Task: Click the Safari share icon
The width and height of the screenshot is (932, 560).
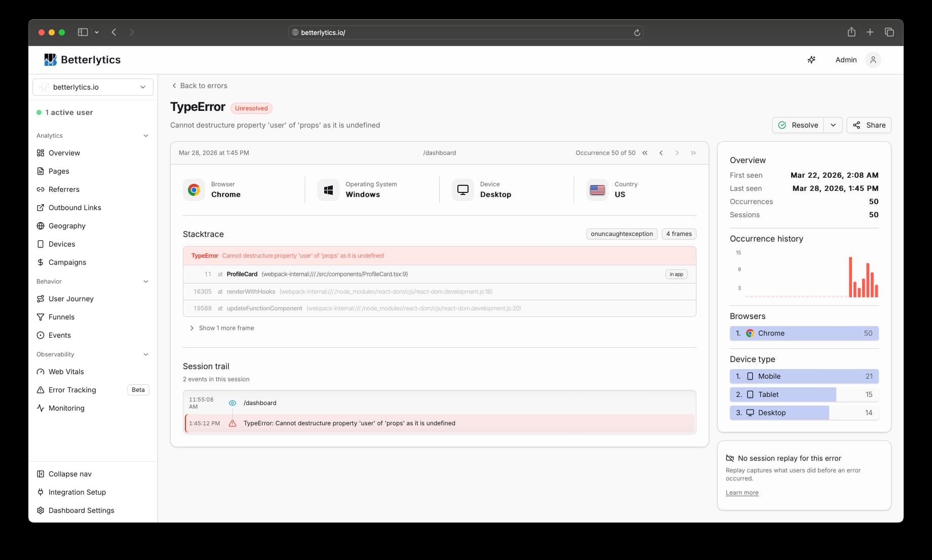Action: [x=851, y=32]
